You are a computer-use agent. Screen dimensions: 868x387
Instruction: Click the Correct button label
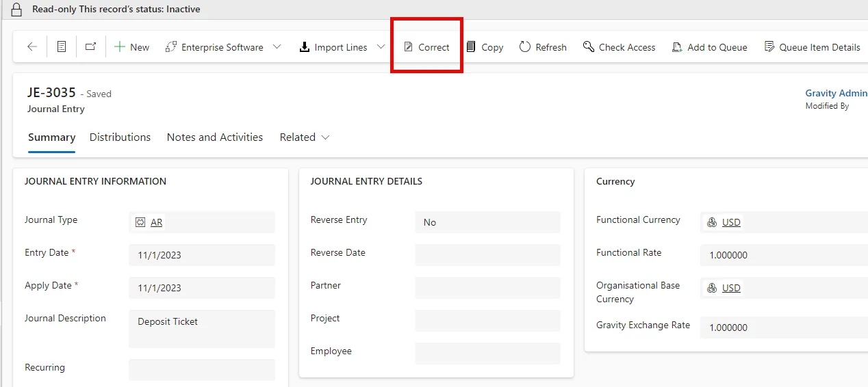pos(434,47)
